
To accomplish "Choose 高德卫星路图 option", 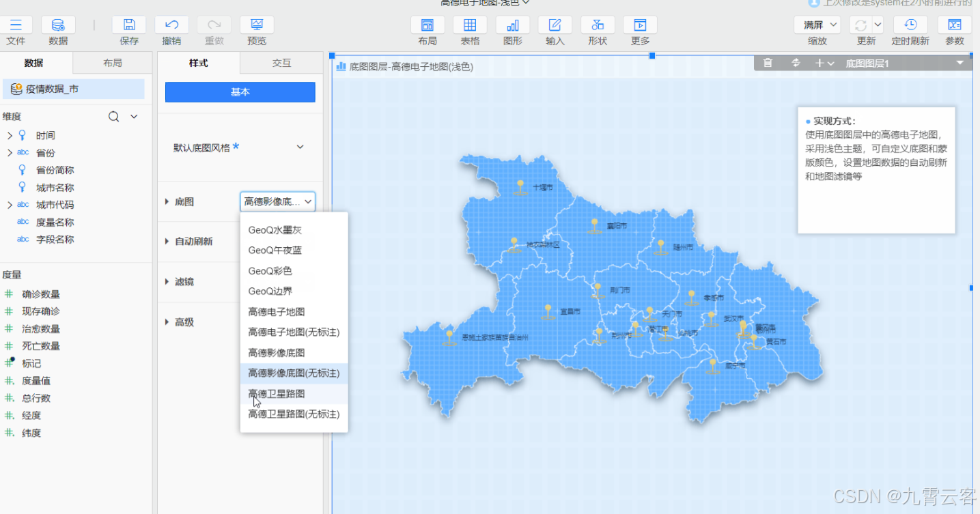I will click(294, 394).
